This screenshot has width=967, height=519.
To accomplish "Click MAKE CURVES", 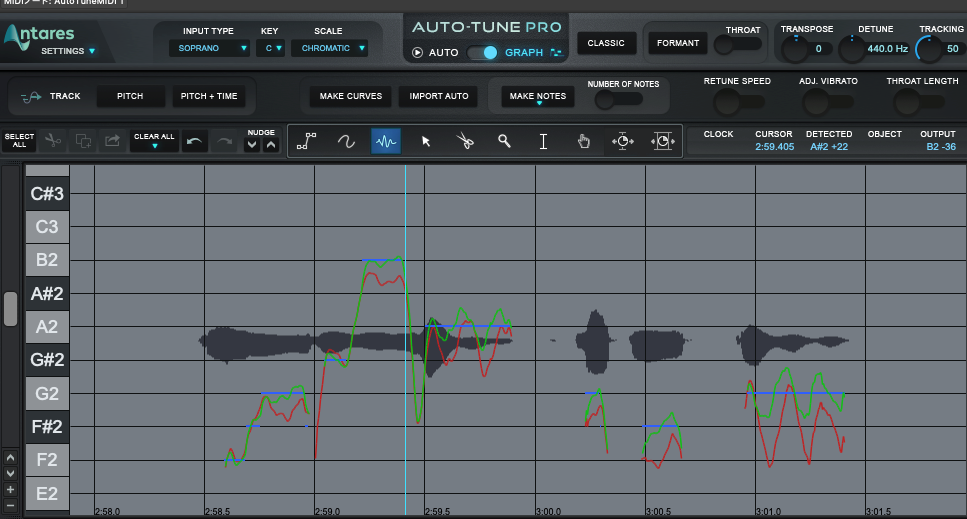I will pyautogui.click(x=351, y=96).
